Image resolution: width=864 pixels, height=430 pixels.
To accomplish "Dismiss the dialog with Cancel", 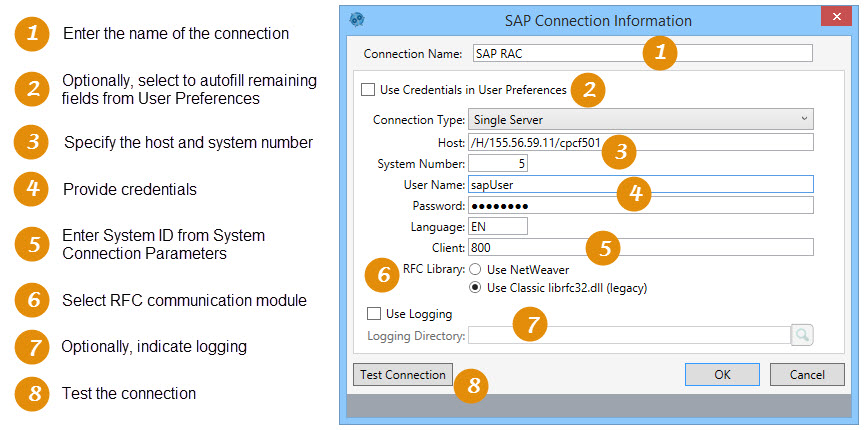I will tap(807, 375).
